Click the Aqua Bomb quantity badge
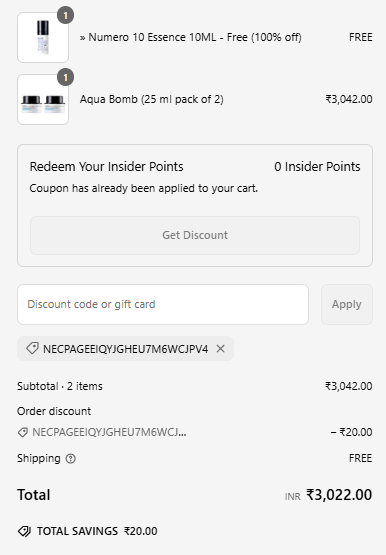Viewport: 386px width, 555px height. point(65,78)
